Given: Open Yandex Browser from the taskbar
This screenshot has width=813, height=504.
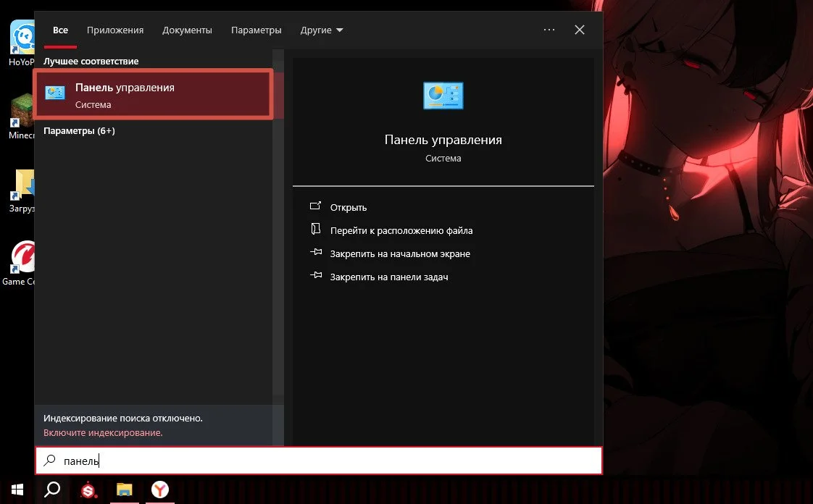Looking at the screenshot, I should (159, 490).
